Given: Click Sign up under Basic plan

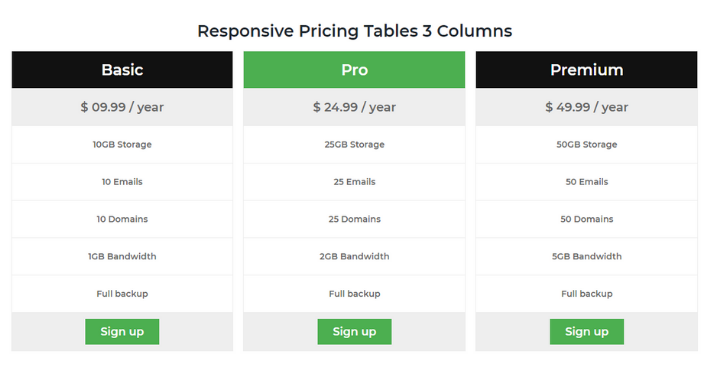Looking at the screenshot, I should point(122,332).
